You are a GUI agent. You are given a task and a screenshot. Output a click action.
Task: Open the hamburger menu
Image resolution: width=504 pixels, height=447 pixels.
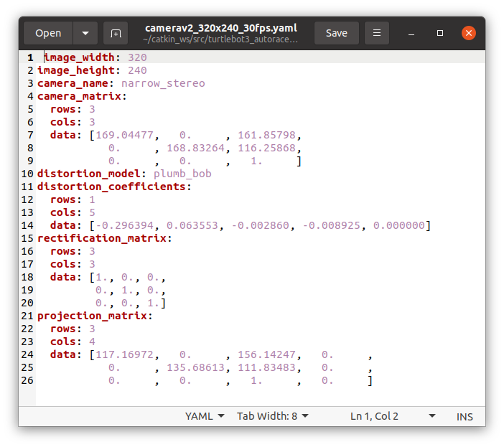tap(377, 33)
